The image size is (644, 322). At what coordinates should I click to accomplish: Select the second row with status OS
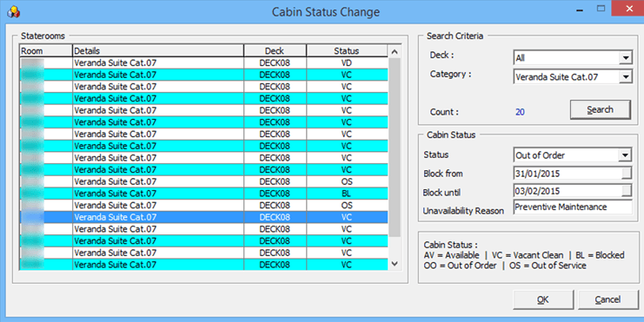coord(203,205)
